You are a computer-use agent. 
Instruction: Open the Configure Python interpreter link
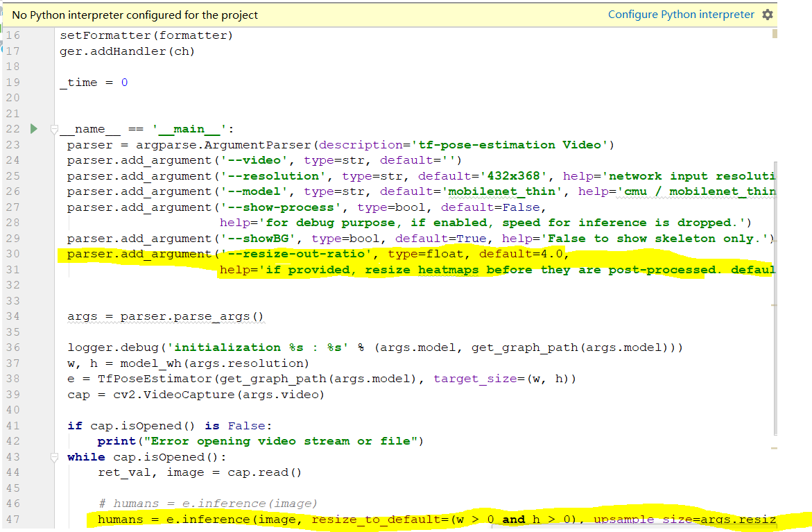pos(680,14)
